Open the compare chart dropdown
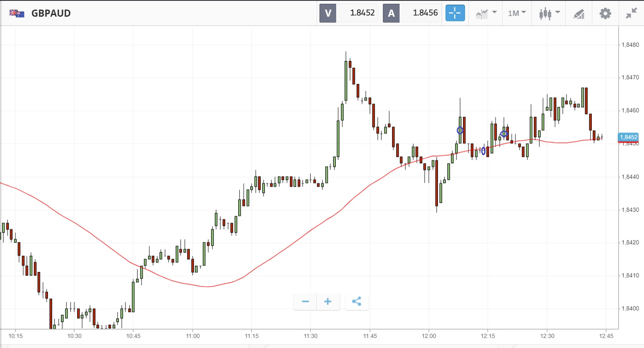The width and height of the screenshot is (644, 348). 486,13
